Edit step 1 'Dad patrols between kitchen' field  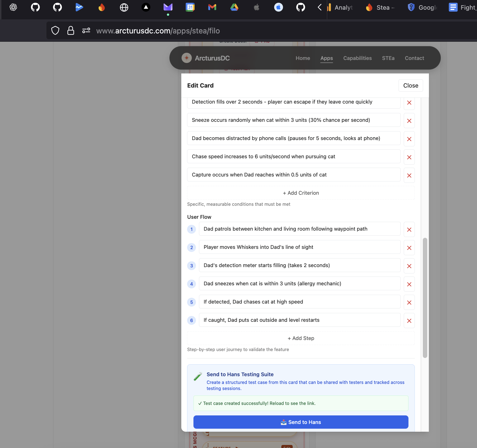(x=300, y=229)
